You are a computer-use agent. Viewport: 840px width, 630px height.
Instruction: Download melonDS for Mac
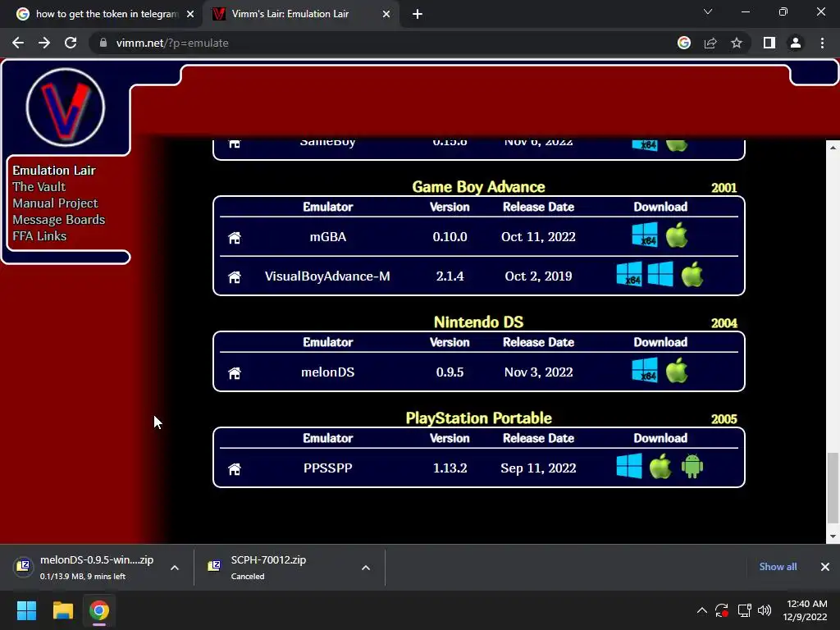click(677, 370)
